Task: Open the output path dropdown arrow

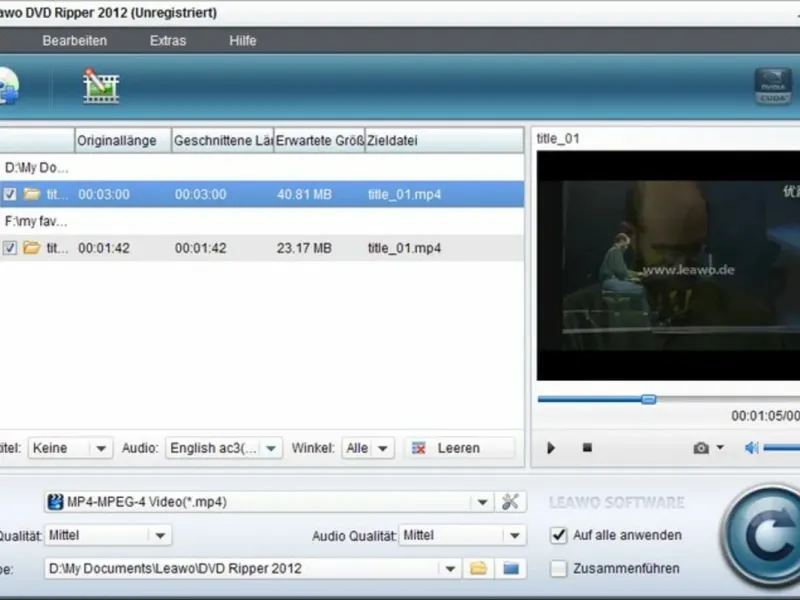Action: pyautogui.click(x=450, y=568)
